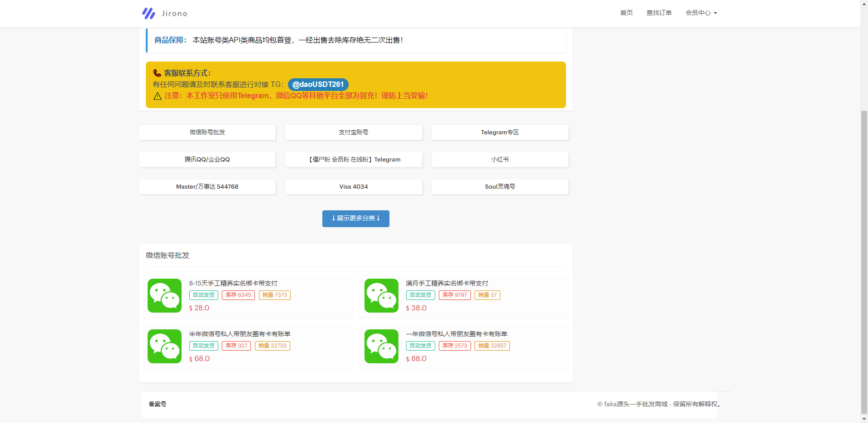Expand categories with 展示更多分类 button

(356, 219)
